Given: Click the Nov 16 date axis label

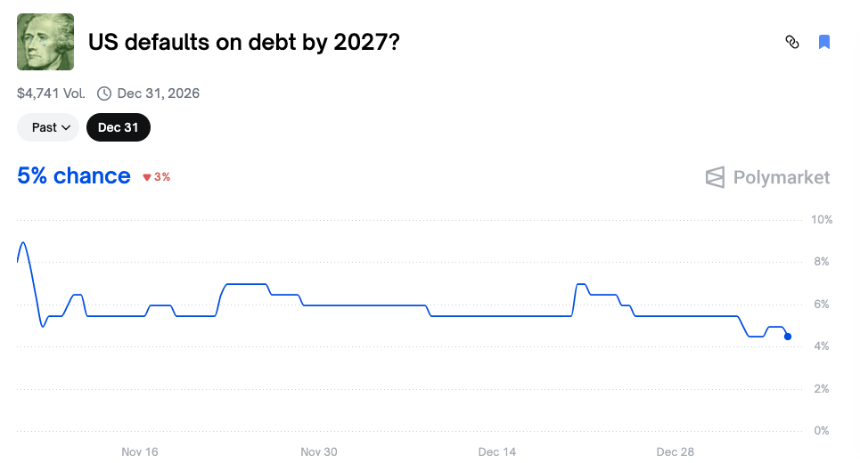Looking at the screenshot, I should [x=140, y=451].
